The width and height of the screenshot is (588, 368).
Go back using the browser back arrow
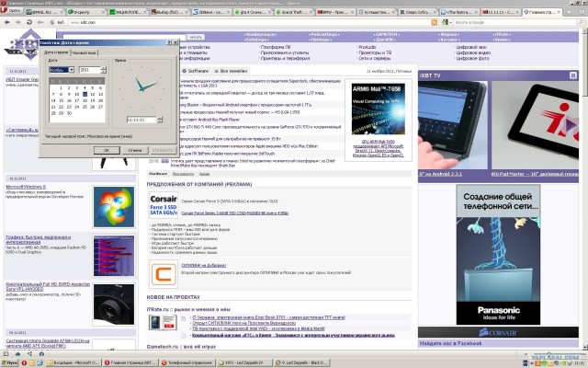[6, 22]
